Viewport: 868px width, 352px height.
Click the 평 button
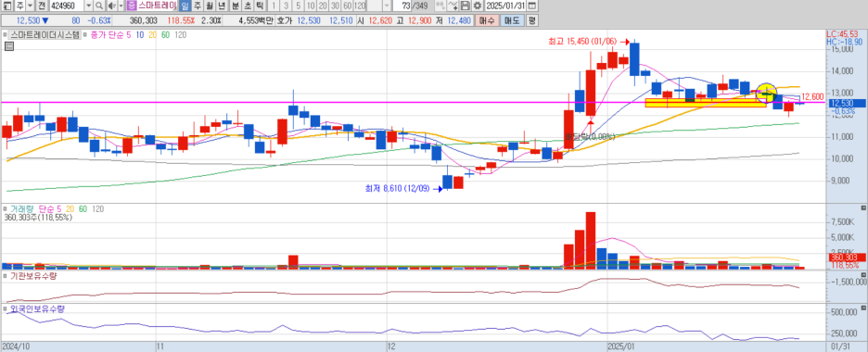(531, 20)
